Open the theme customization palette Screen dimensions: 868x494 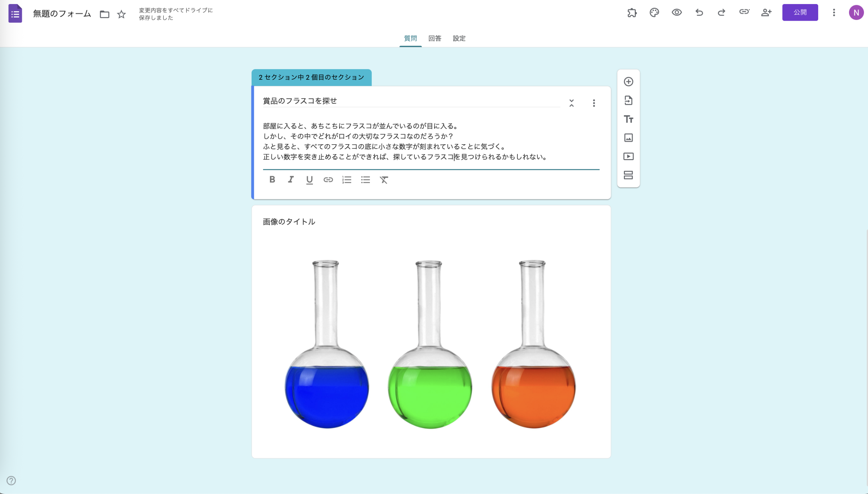[654, 12]
